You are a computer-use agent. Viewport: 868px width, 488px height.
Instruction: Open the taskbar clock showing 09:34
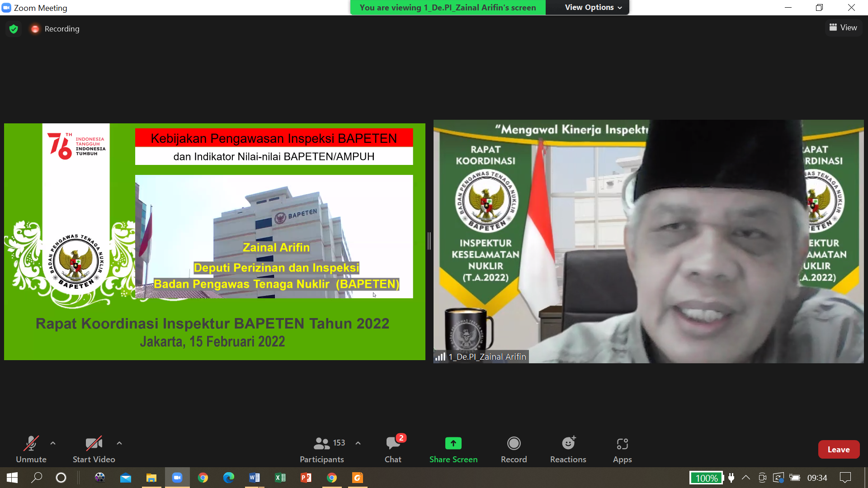817,478
